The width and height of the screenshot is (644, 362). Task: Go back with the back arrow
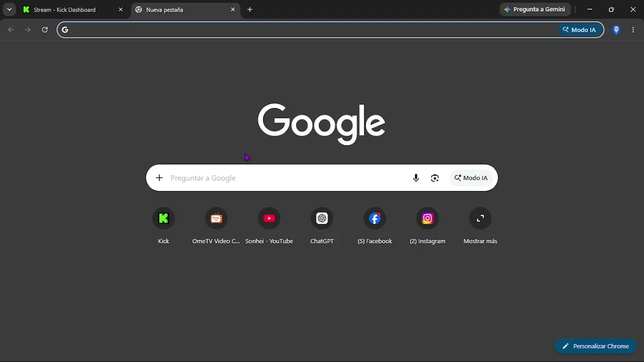(11, 30)
